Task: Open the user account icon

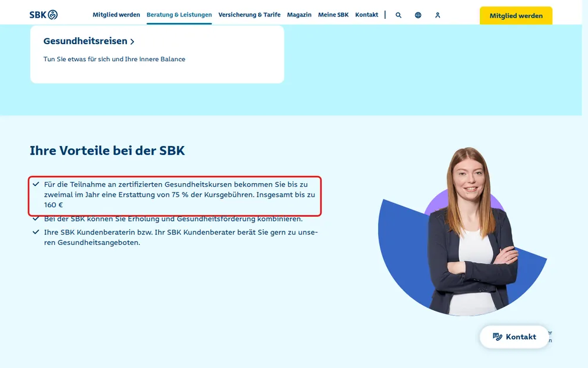Action: pos(437,15)
